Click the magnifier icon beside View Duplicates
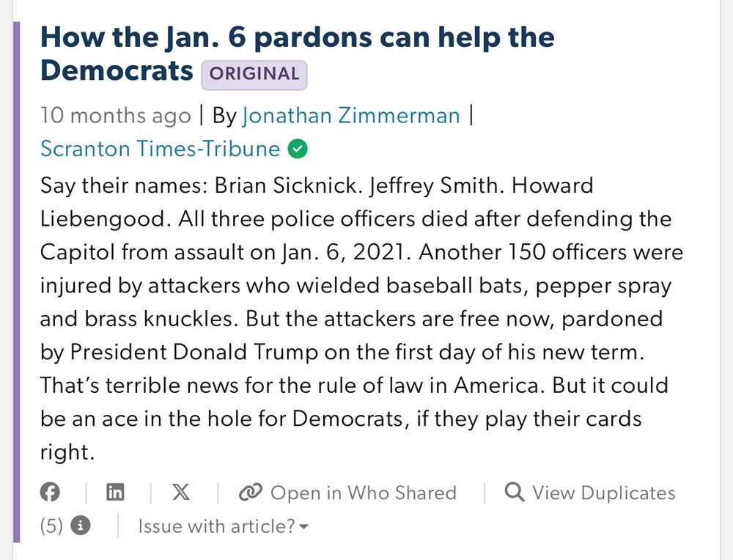Viewport: 733px width, 560px height. [x=515, y=493]
